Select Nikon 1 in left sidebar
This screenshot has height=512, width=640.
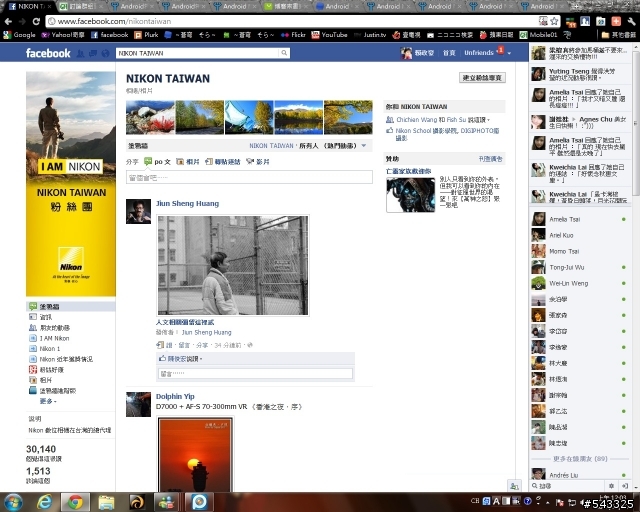click(49, 349)
